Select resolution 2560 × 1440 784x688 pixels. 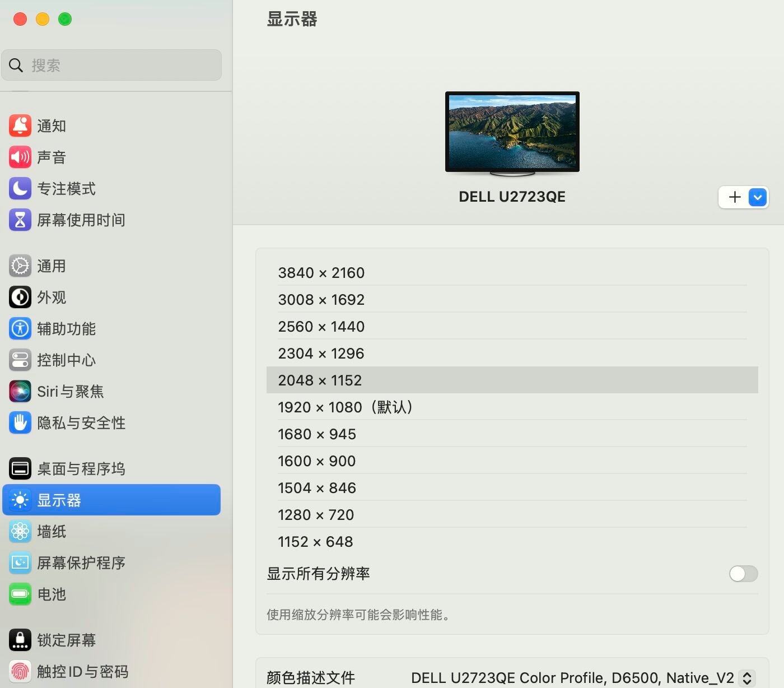[512, 326]
